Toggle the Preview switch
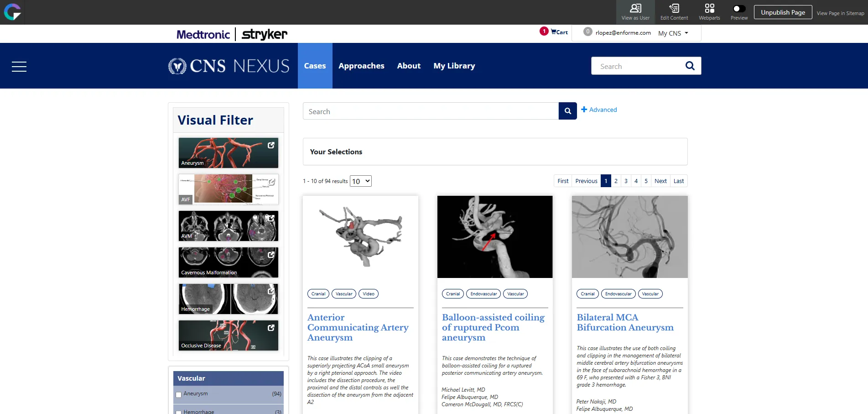This screenshot has width=868, height=414. click(x=739, y=9)
